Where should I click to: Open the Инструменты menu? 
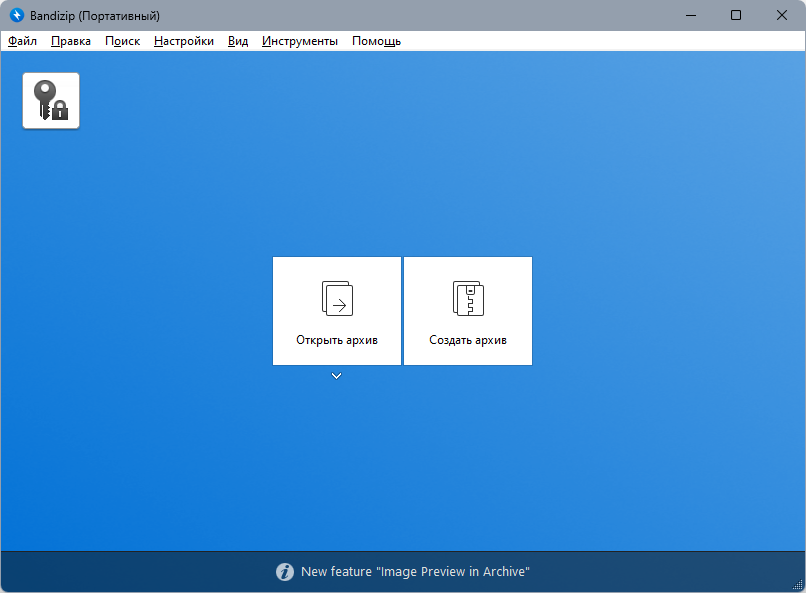pos(300,41)
